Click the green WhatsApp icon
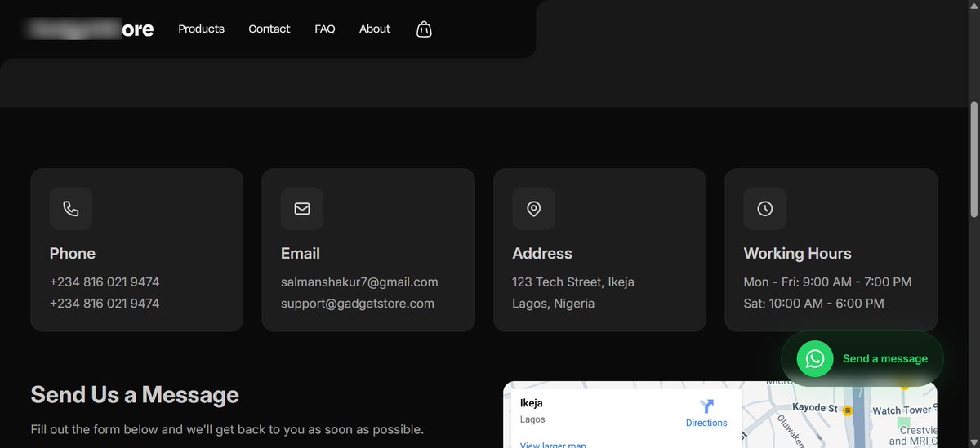 point(815,359)
